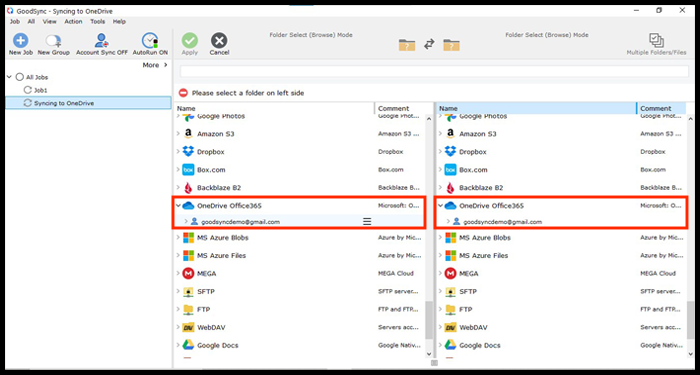Select WebDAV in right pane
700x375 pixels.
[x=473, y=328]
